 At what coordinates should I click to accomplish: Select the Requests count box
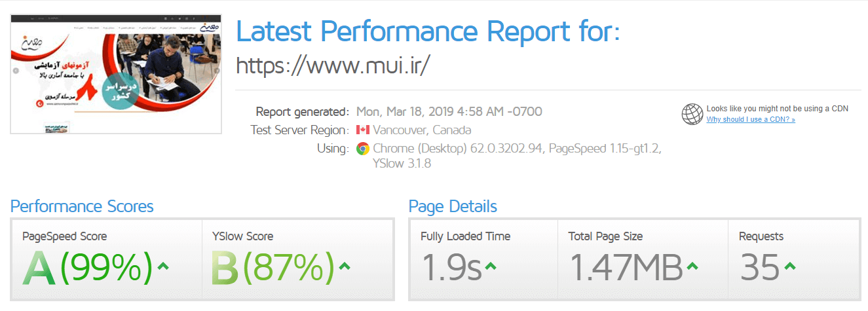click(x=793, y=260)
